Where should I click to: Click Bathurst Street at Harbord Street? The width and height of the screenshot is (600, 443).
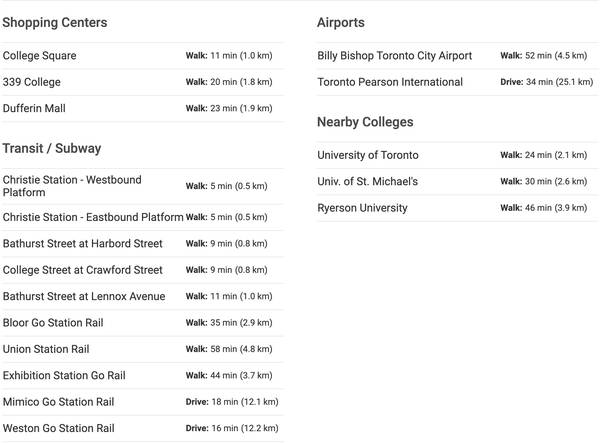coord(142,244)
